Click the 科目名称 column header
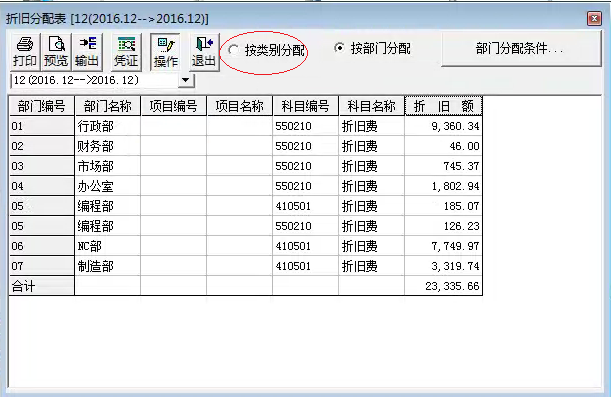611x397 pixels. click(372, 106)
